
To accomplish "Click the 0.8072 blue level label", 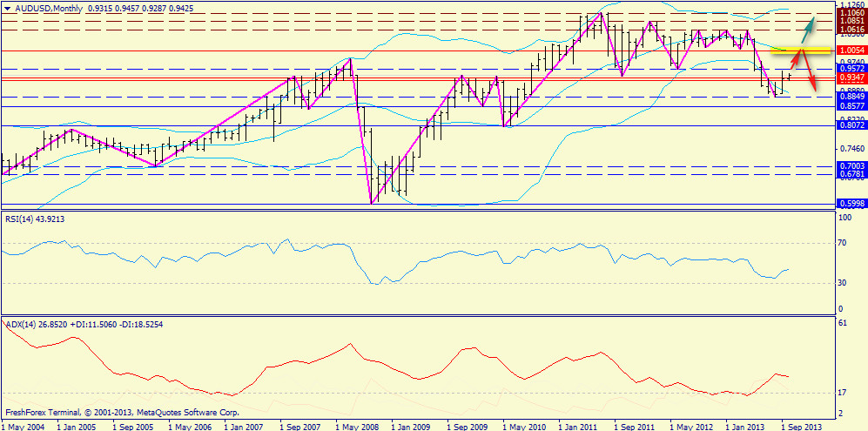I will [850, 125].
